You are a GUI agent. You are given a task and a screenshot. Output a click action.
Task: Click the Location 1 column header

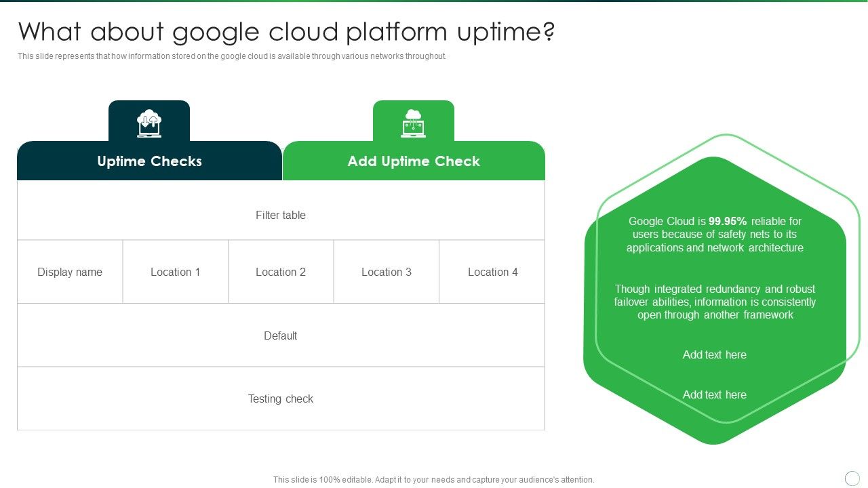175,272
